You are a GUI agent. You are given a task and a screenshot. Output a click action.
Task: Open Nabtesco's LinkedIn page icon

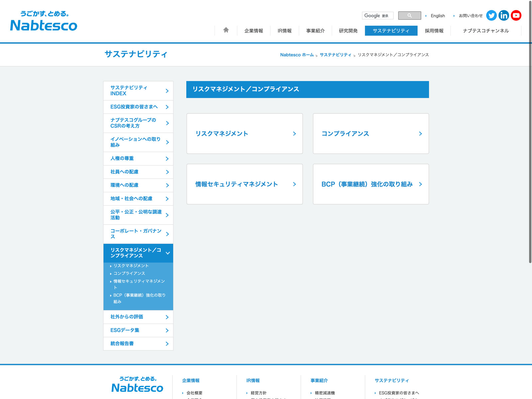click(504, 15)
